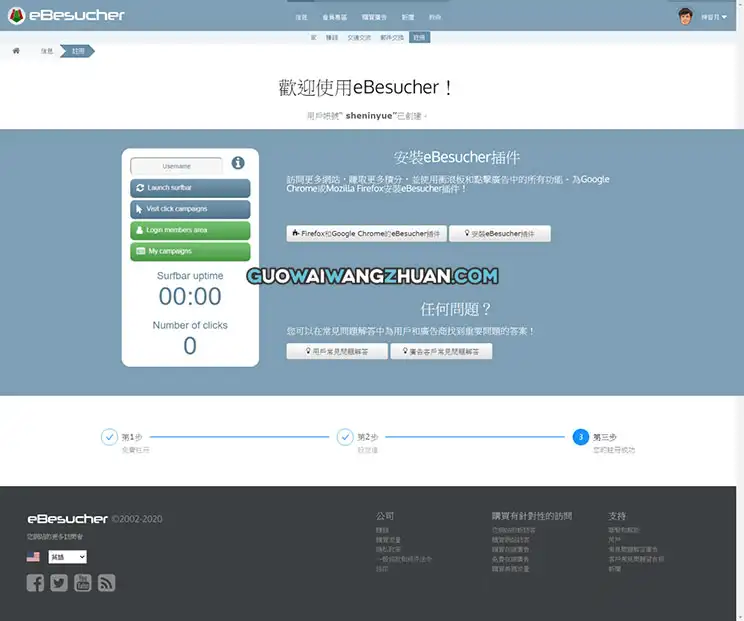The image size is (744, 621).
Task: Click the refresh icon on Launch surfbar
Action: pos(140,188)
